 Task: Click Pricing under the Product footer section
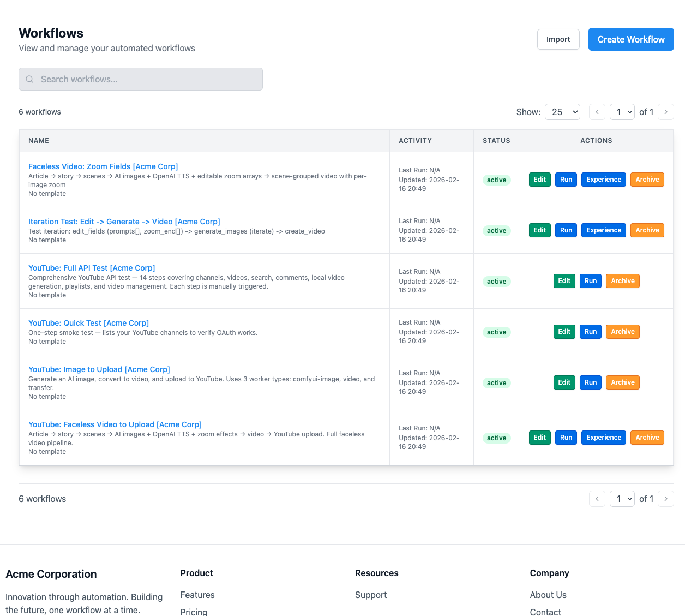click(x=194, y=612)
